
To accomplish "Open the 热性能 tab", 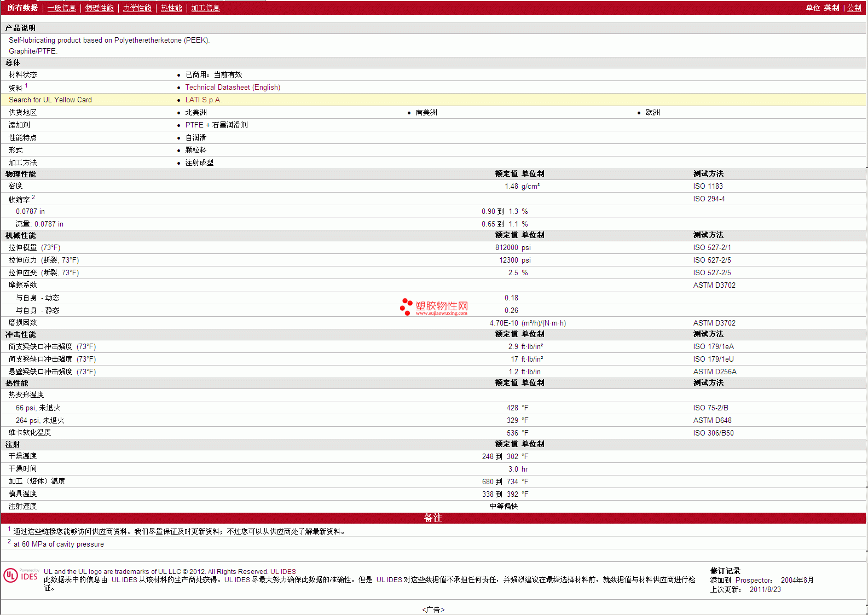I will point(171,8).
